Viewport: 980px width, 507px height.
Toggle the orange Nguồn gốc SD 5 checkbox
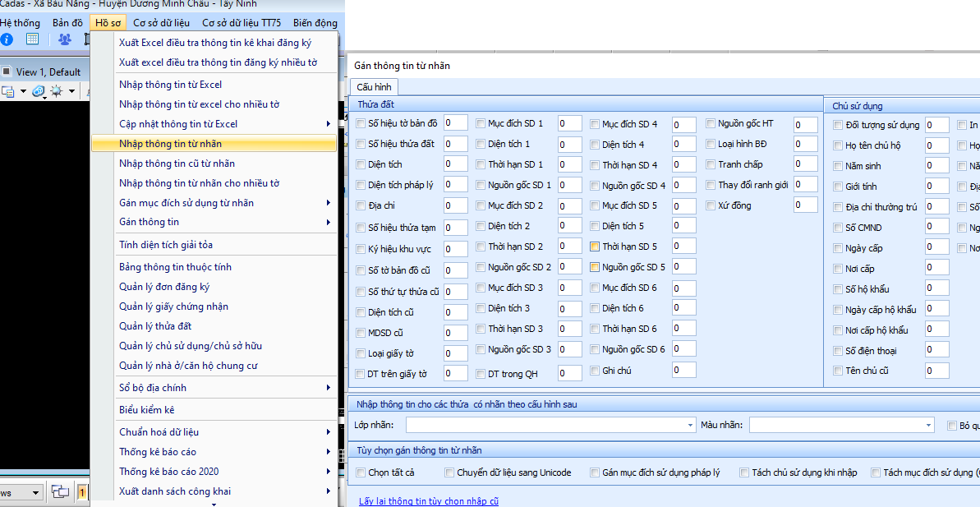[596, 267]
